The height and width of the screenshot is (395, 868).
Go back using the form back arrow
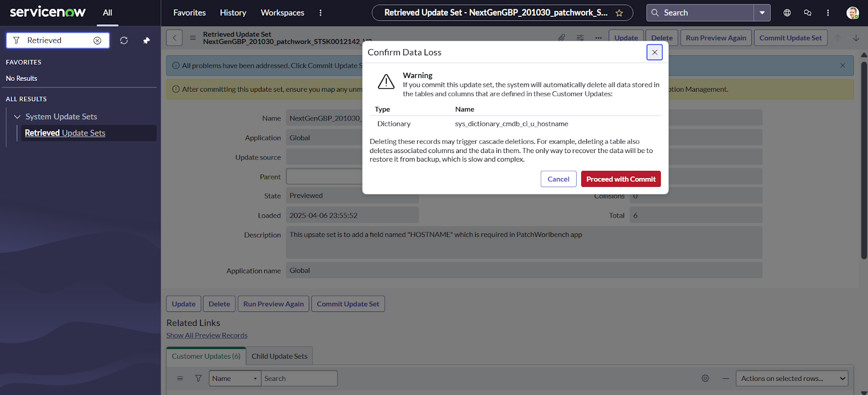pyautogui.click(x=174, y=38)
